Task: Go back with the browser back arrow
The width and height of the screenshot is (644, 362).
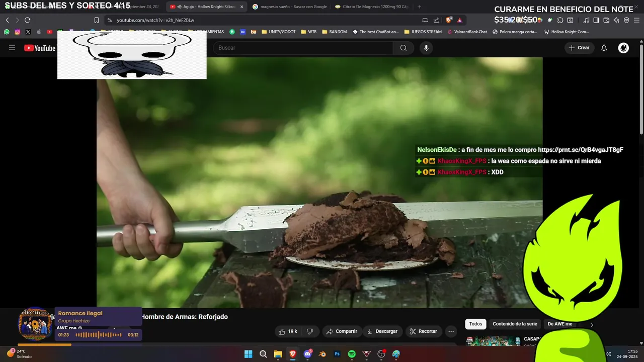Action: click(7, 20)
